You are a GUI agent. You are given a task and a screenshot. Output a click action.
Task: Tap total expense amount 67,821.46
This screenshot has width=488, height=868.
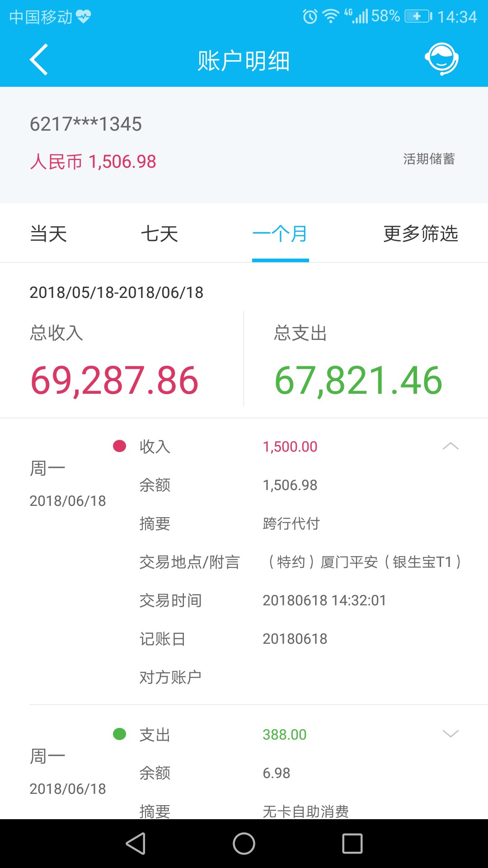(358, 381)
